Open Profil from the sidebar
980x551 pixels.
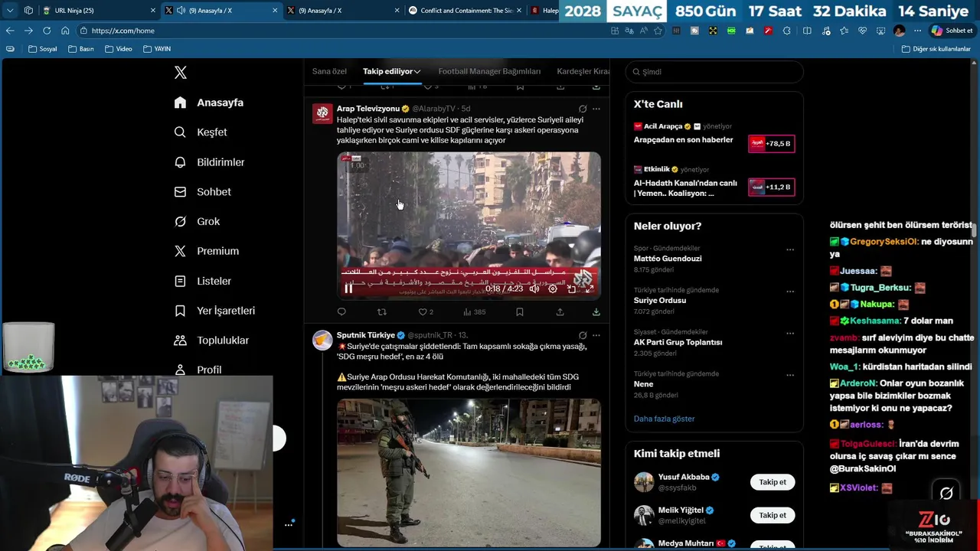coord(198,370)
